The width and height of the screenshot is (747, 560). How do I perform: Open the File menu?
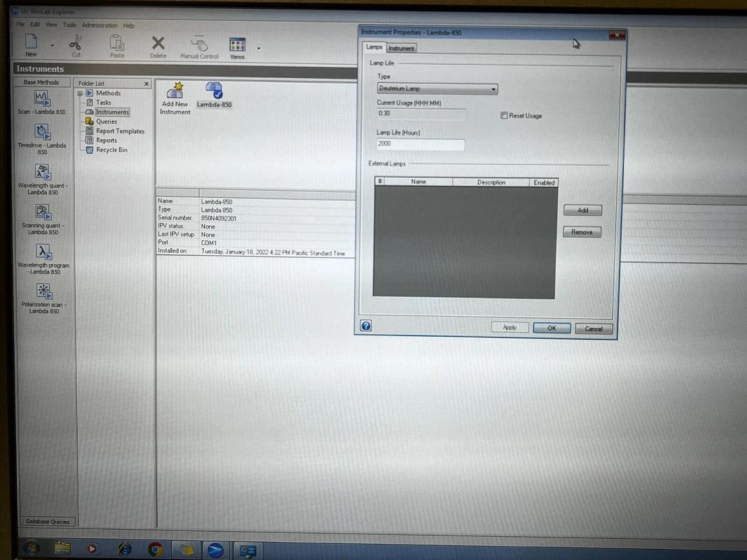click(21, 24)
